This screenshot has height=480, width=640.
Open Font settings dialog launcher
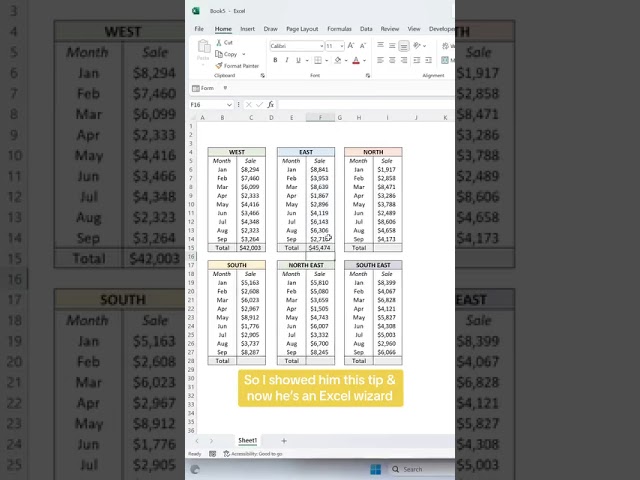(x=368, y=76)
